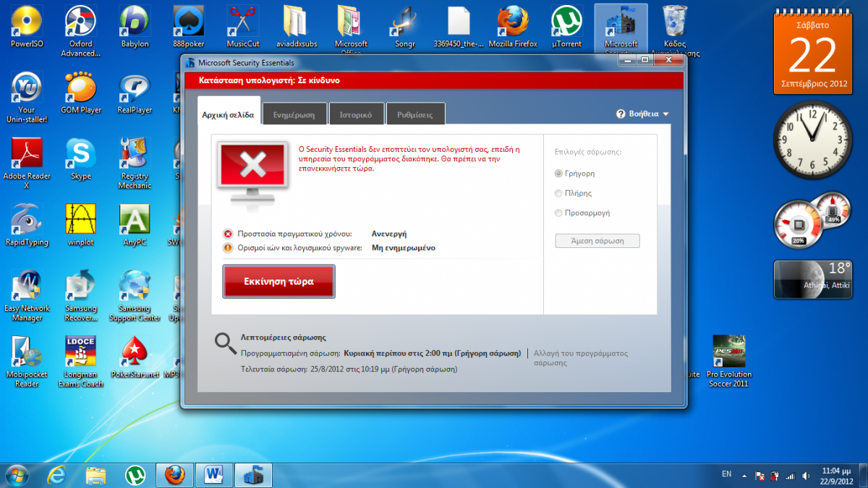
Task: Select the 3369450_the- document file
Action: click(x=459, y=27)
